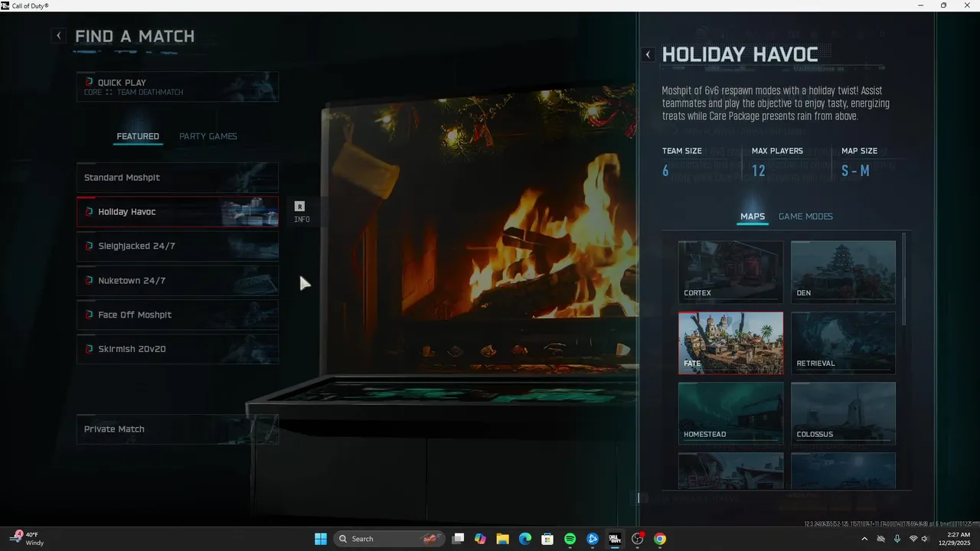
Task: Show hidden system tray icons
Action: tap(864, 539)
